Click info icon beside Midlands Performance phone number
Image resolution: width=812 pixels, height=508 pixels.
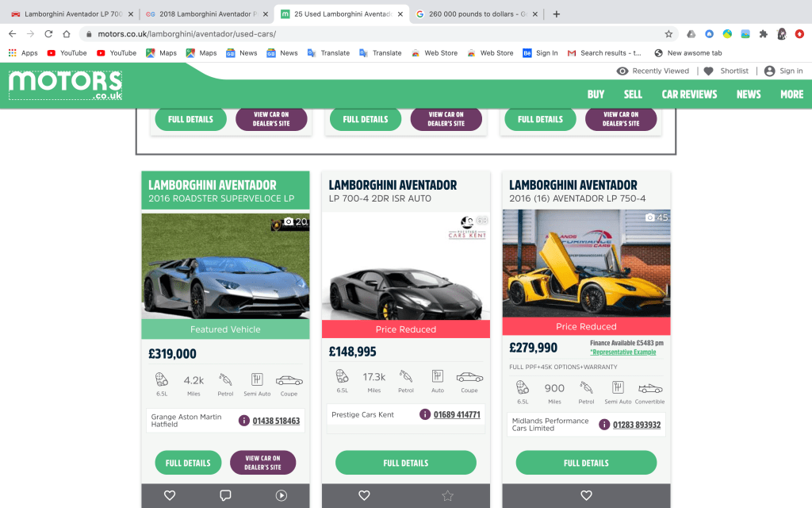[x=604, y=425]
